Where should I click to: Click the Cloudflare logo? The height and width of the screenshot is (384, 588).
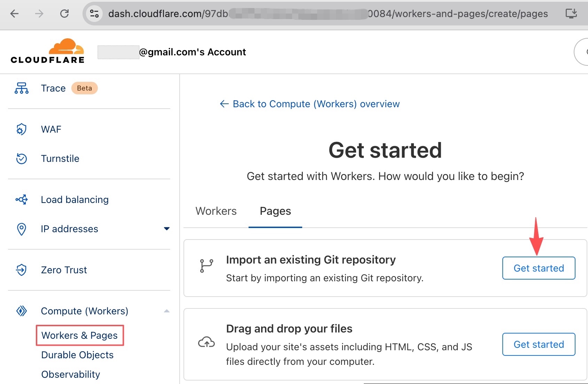click(47, 51)
